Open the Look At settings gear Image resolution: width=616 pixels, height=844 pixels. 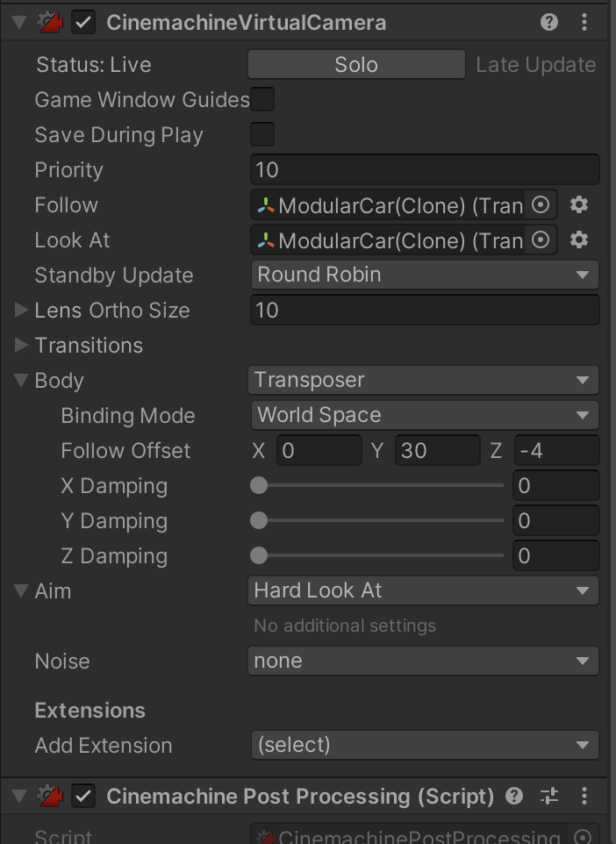[x=578, y=240]
